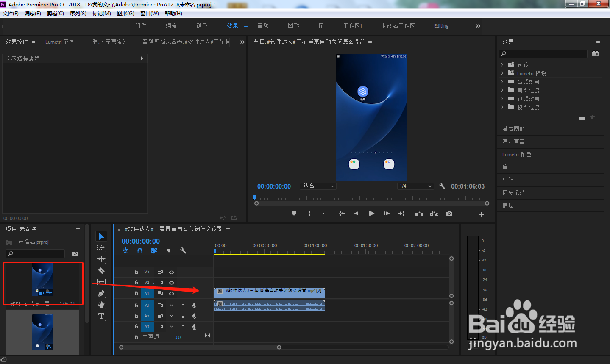Select the Selection arrow tool
610x364 pixels.
pyautogui.click(x=101, y=236)
